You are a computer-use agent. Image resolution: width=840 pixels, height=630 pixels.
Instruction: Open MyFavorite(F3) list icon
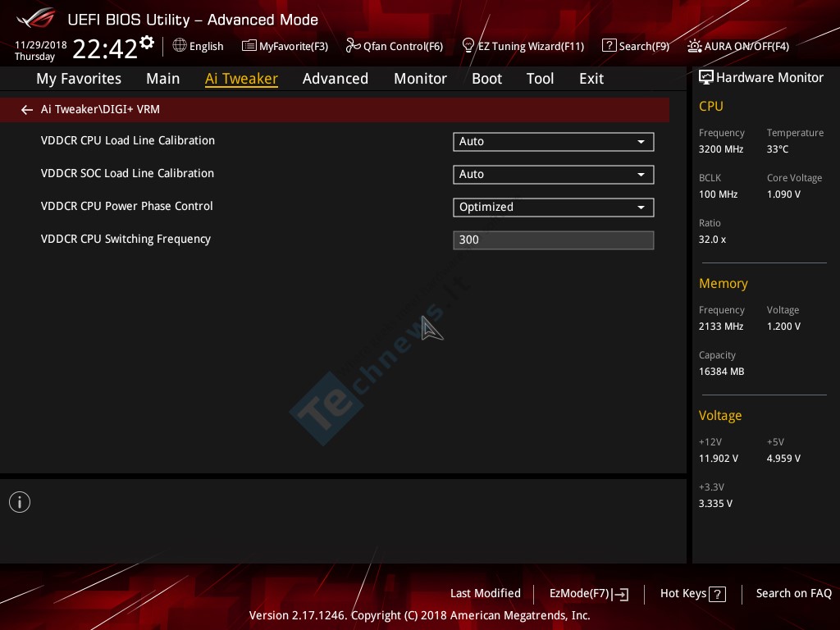pyautogui.click(x=249, y=46)
